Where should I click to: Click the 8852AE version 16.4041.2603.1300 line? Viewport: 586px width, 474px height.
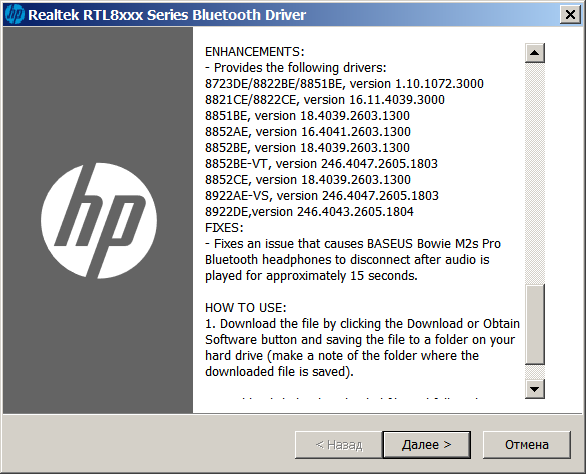pyautogui.click(x=308, y=132)
